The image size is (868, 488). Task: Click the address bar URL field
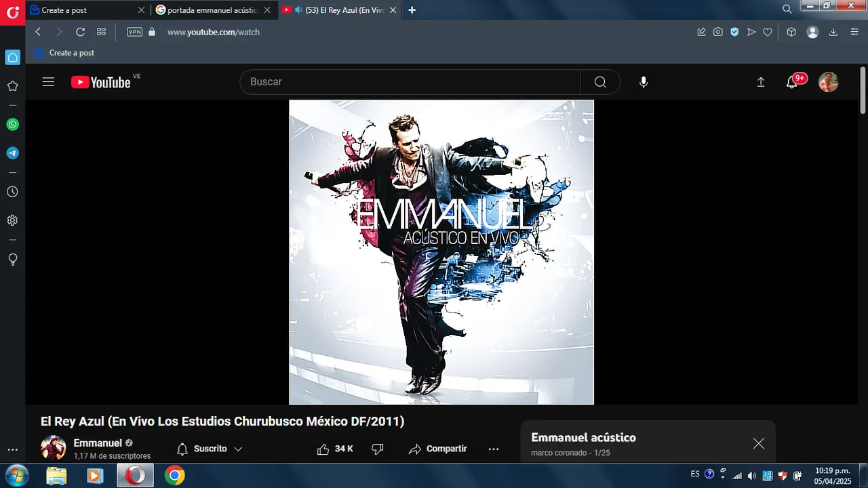(427, 32)
